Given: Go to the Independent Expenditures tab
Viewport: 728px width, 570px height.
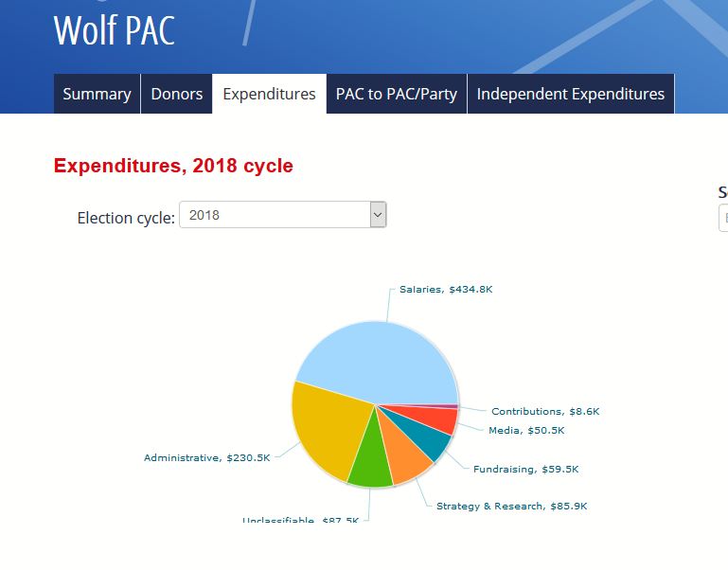Looking at the screenshot, I should pyautogui.click(x=571, y=94).
